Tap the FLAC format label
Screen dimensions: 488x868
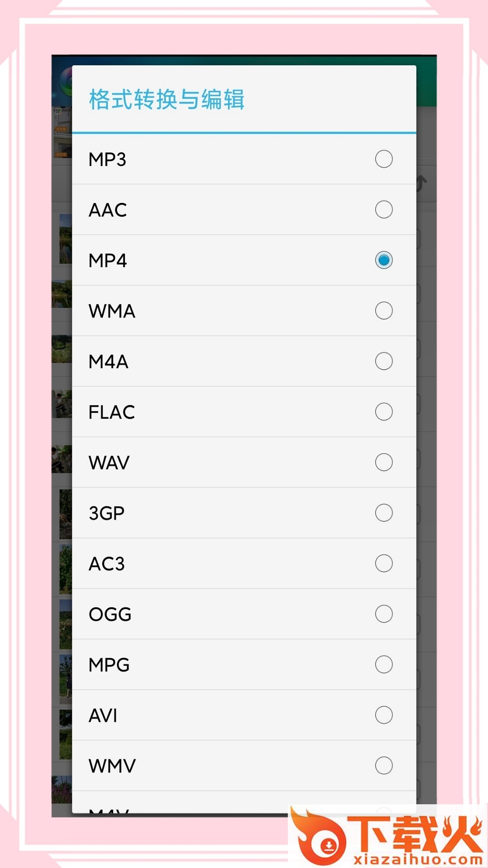pyautogui.click(x=112, y=412)
